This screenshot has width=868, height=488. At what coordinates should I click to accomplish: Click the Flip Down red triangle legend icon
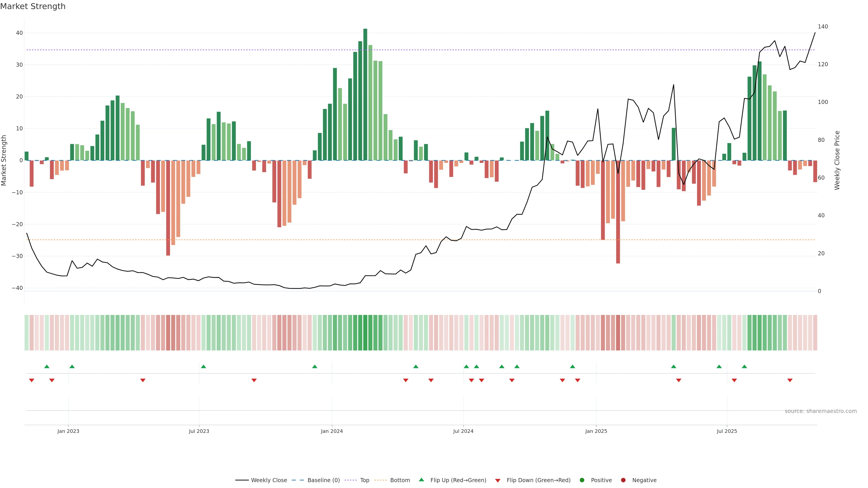[498, 481]
